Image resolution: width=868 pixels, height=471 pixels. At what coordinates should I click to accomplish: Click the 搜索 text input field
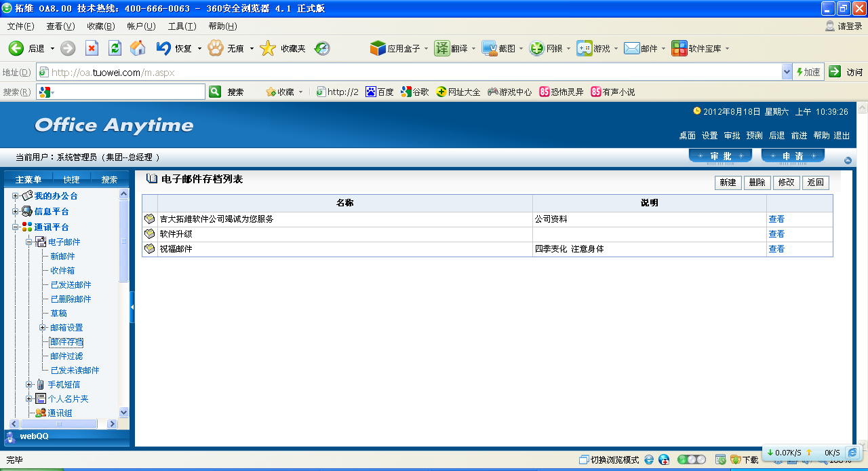coord(121,92)
